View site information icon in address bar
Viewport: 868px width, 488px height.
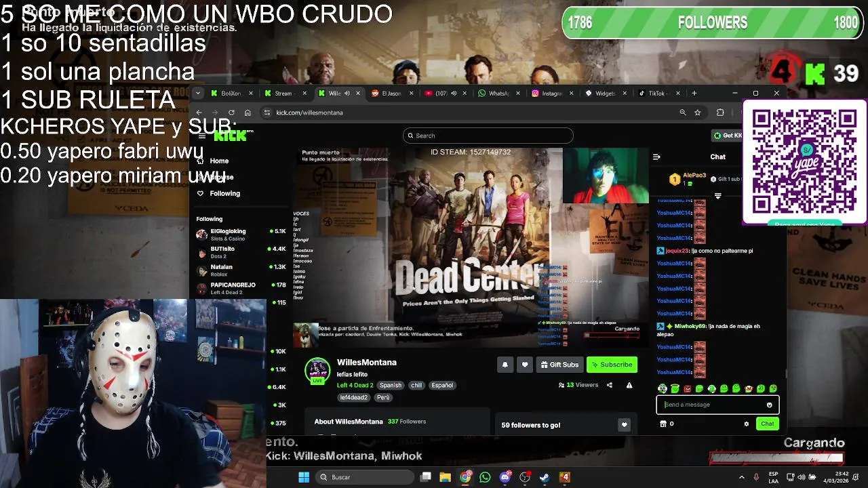point(267,113)
